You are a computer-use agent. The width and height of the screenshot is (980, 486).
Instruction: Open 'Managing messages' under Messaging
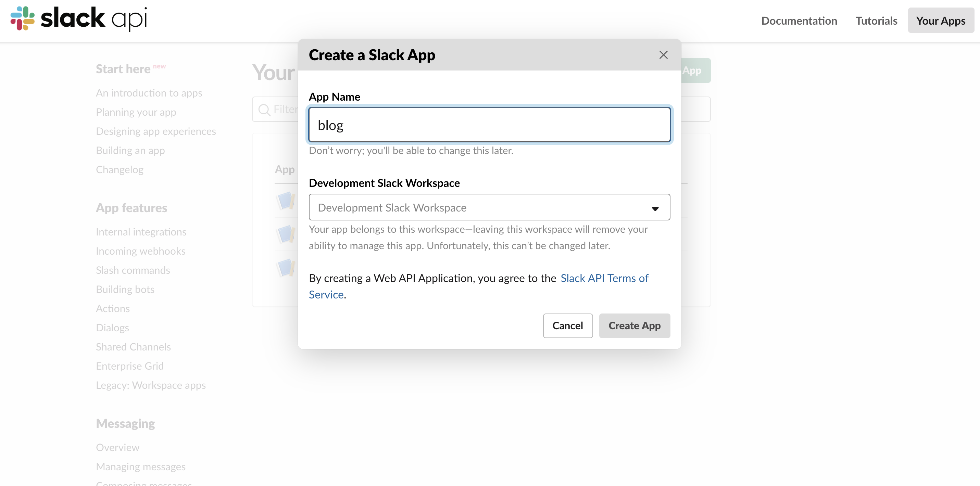140,466
